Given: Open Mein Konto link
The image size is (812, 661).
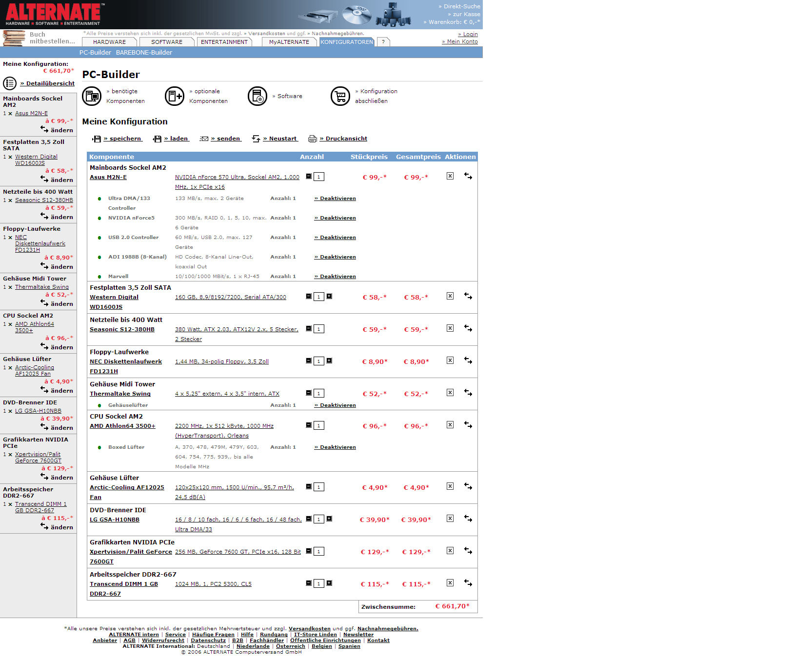Looking at the screenshot, I should coord(460,41).
